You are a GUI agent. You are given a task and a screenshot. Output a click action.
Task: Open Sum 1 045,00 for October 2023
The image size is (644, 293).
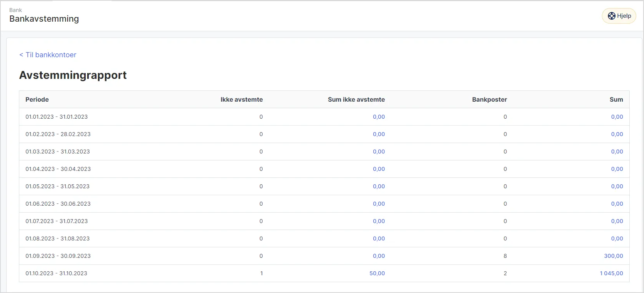coord(611,273)
